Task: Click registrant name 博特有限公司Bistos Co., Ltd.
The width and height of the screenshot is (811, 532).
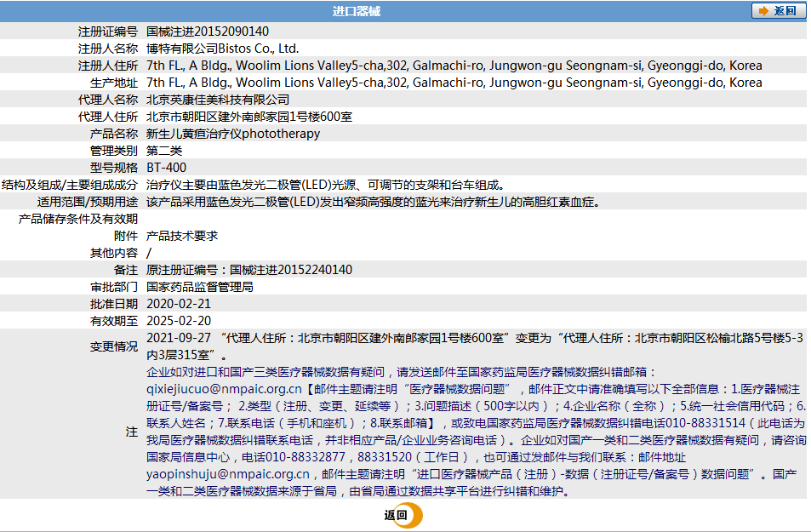Action: point(222,49)
